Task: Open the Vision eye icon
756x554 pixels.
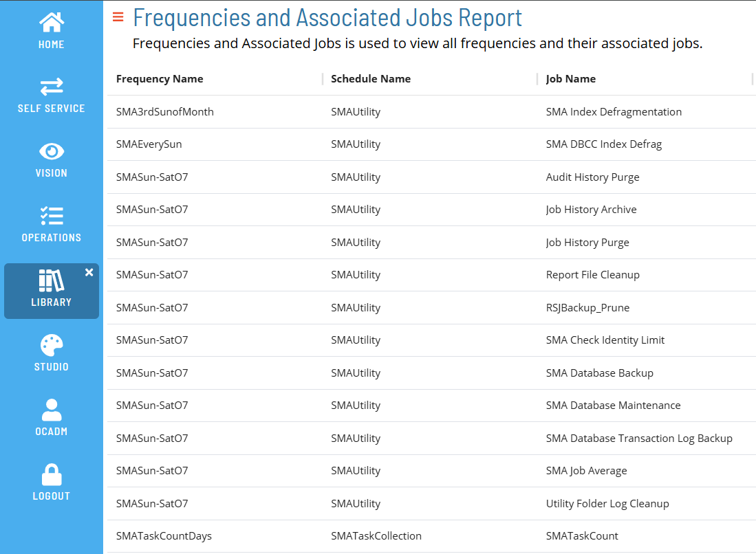Action: 52,151
